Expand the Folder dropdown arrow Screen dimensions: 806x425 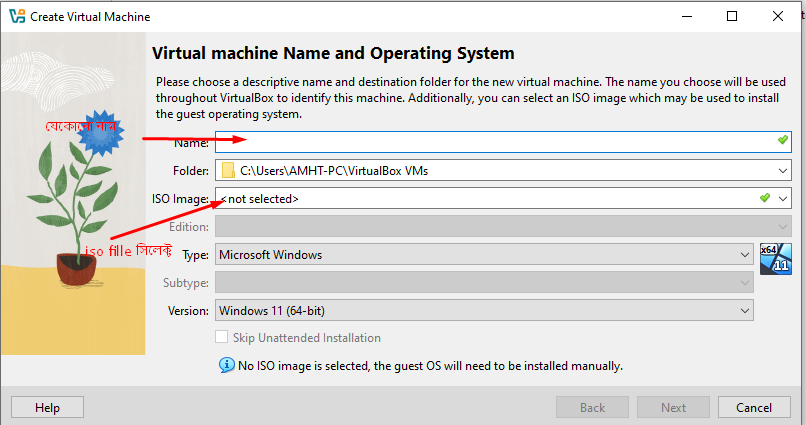tap(783, 171)
